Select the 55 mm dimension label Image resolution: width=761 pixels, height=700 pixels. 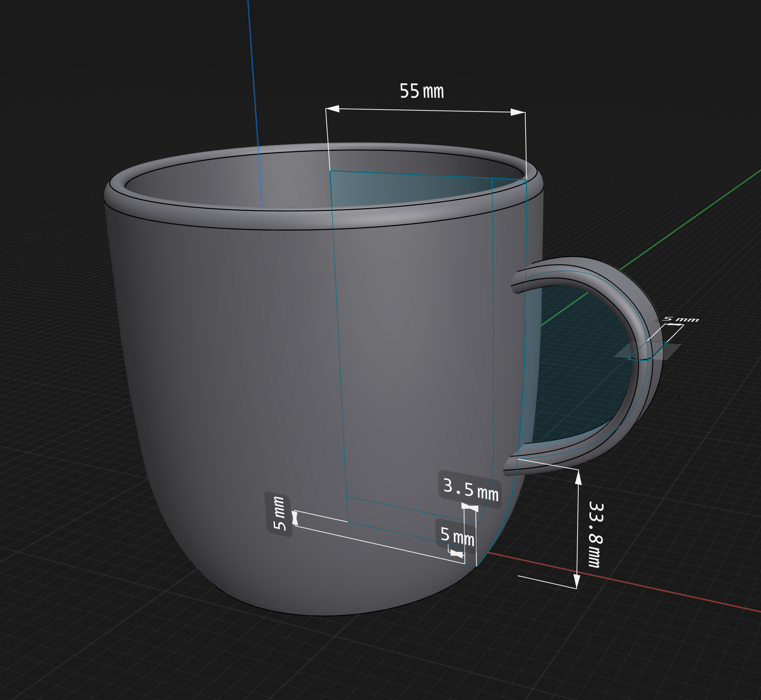pos(422,91)
